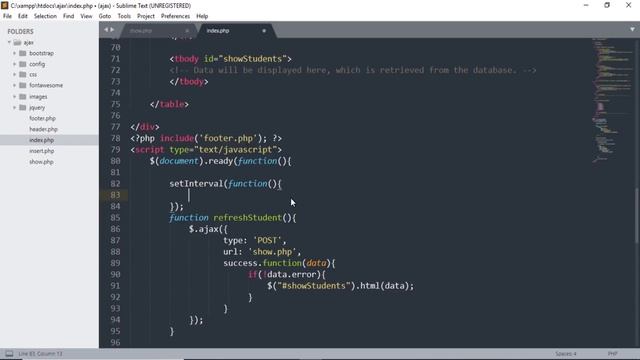The height and width of the screenshot is (360, 640).
Task: Click the type: 'POST' line
Action: click(255, 240)
